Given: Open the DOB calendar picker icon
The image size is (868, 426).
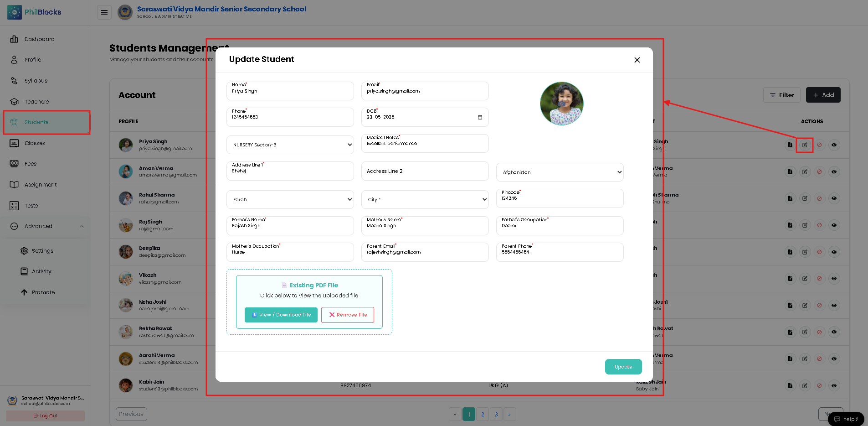Looking at the screenshot, I should (x=480, y=117).
